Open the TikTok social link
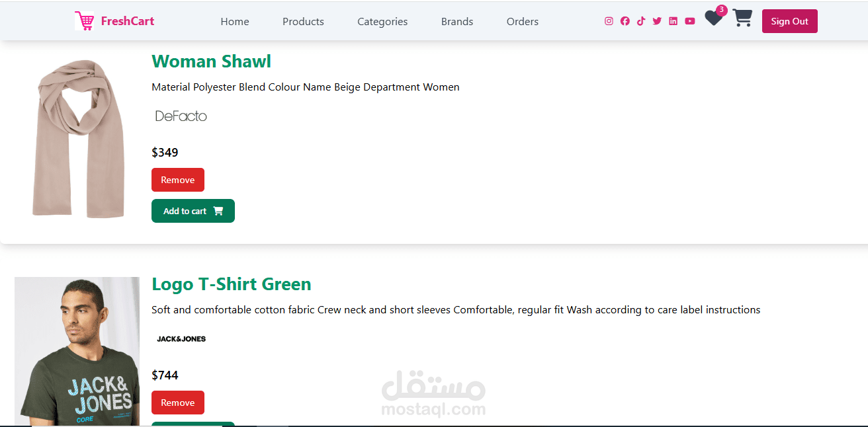This screenshot has width=868, height=427. click(x=641, y=21)
